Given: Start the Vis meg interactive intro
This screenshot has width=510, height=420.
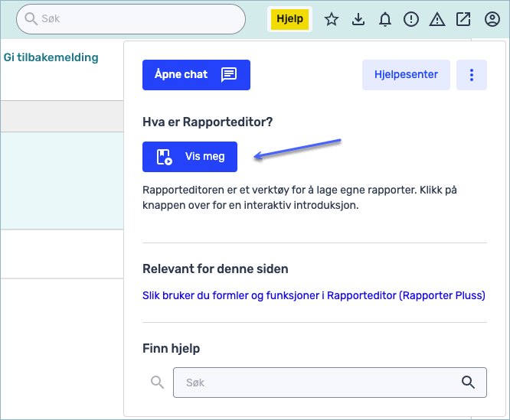Looking at the screenshot, I should click(190, 157).
